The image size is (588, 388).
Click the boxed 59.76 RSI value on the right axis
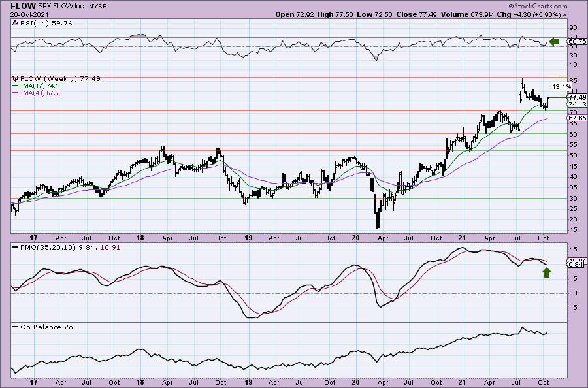(x=578, y=42)
